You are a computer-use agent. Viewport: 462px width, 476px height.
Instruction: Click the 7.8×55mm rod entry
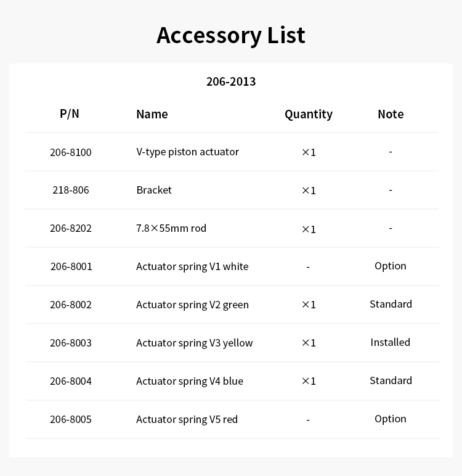(x=171, y=228)
